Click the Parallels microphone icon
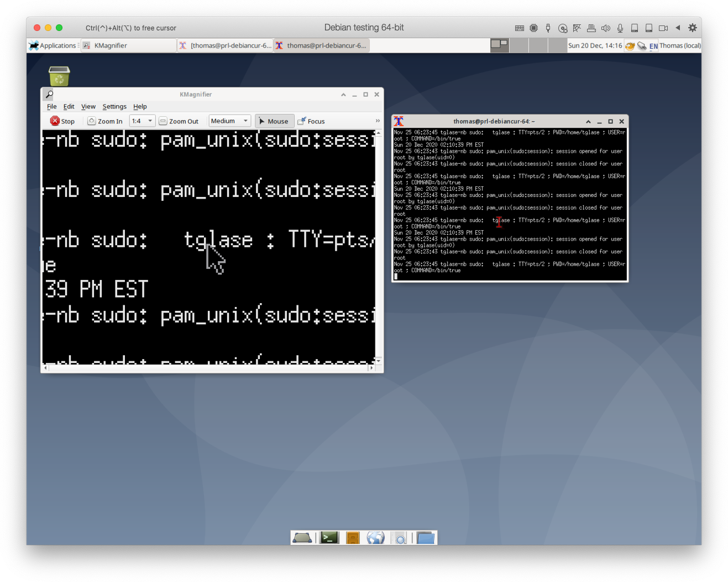This screenshot has width=728, height=582. (620, 28)
